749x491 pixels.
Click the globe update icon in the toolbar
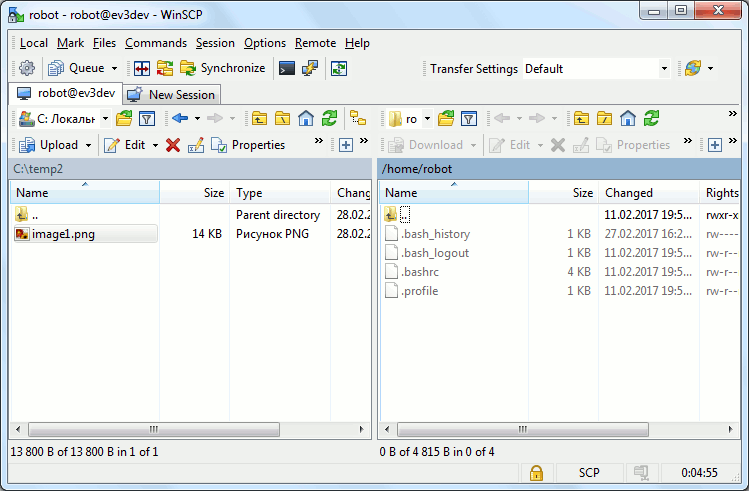(693, 68)
